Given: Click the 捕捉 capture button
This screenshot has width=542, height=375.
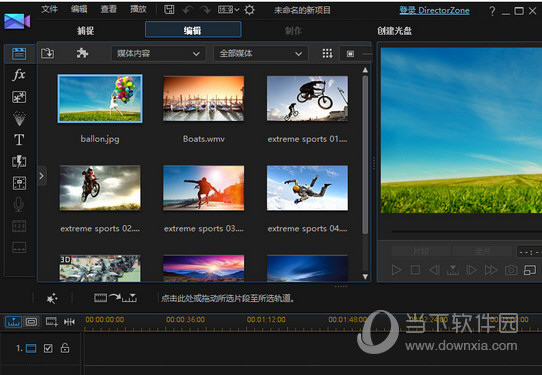Looking at the screenshot, I should [x=85, y=31].
